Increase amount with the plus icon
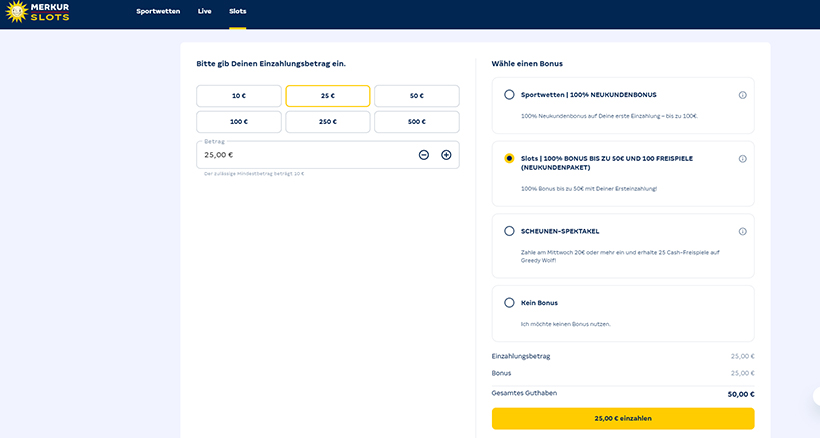The height and width of the screenshot is (438, 820). (446, 155)
